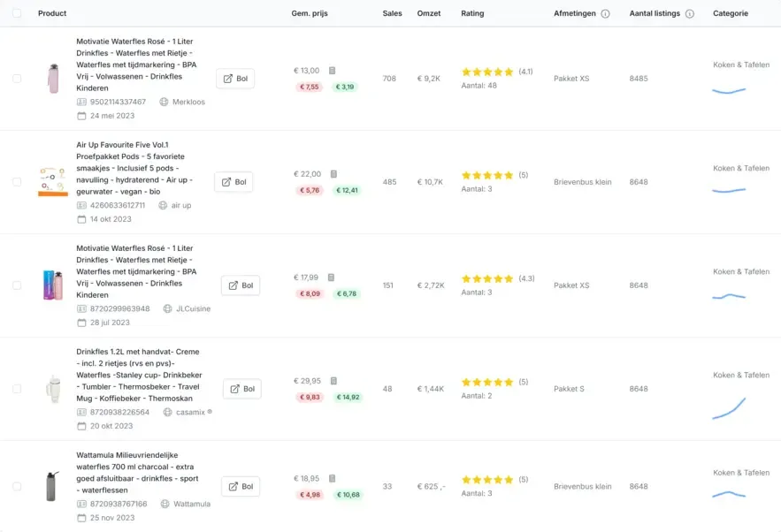Check the JLCuisine Motivatie Waterfles row checkbox
781x532 pixels.
coord(17,285)
